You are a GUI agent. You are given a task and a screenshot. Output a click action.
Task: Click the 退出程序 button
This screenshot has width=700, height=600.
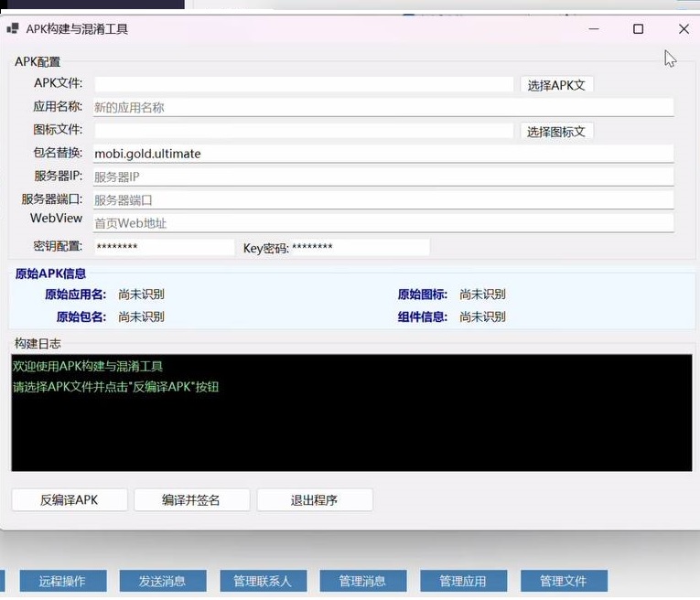314,500
